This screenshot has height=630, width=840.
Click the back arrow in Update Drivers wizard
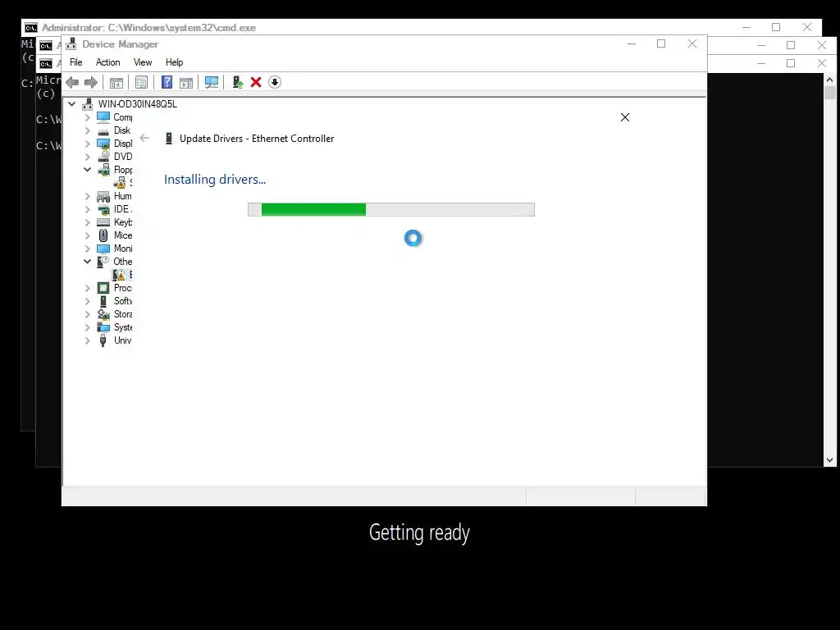[x=144, y=138]
